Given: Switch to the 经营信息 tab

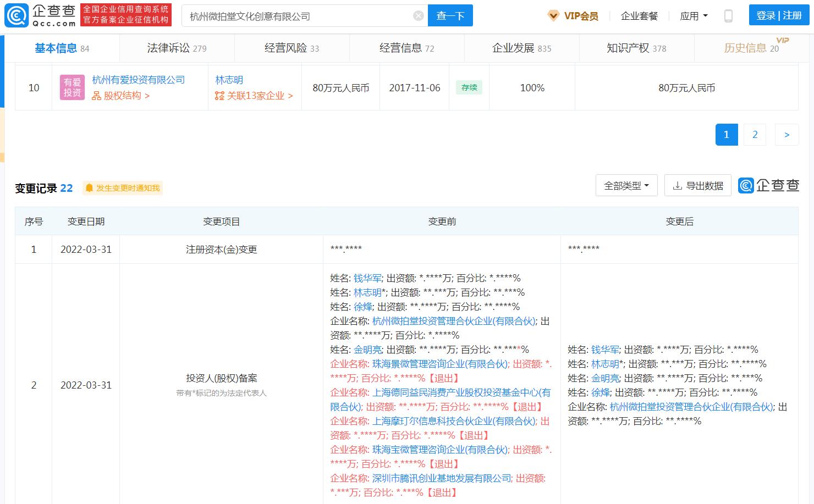Looking at the screenshot, I should pyautogui.click(x=406, y=48).
